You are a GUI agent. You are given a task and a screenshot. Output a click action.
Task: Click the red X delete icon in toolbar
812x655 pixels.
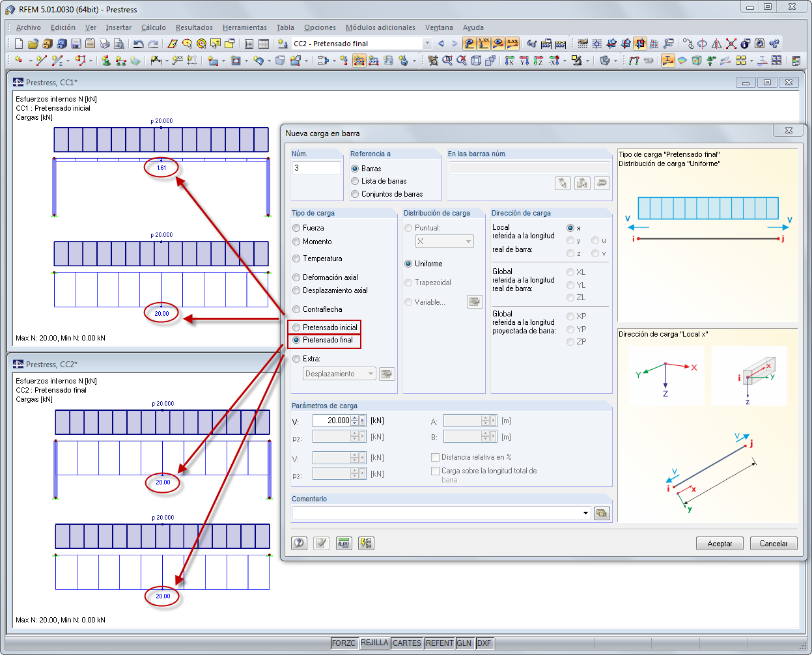[731, 44]
